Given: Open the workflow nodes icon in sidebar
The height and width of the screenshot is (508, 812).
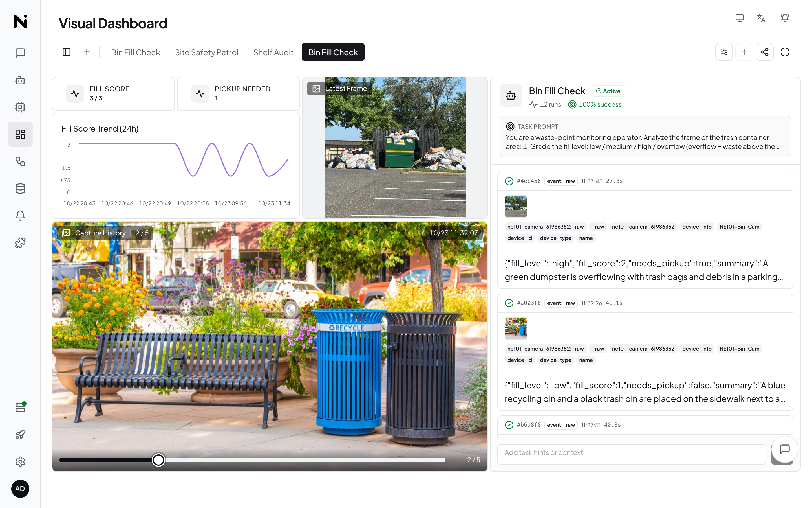Looking at the screenshot, I should pyautogui.click(x=20, y=162).
